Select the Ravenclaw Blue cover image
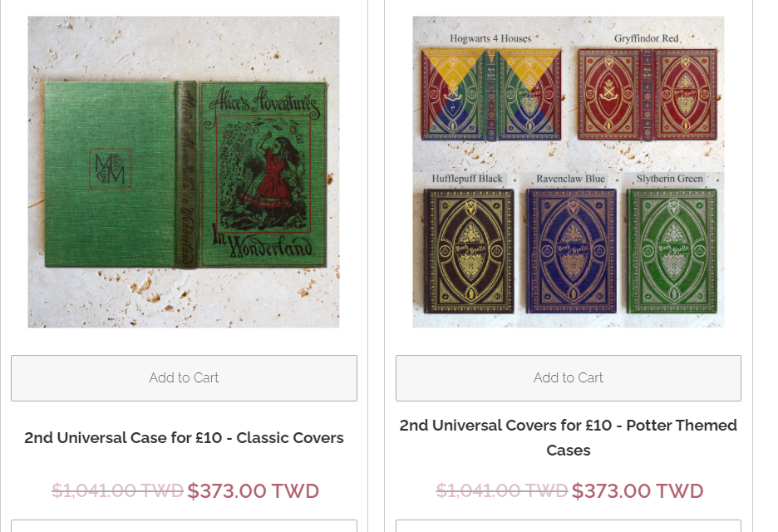 point(571,251)
